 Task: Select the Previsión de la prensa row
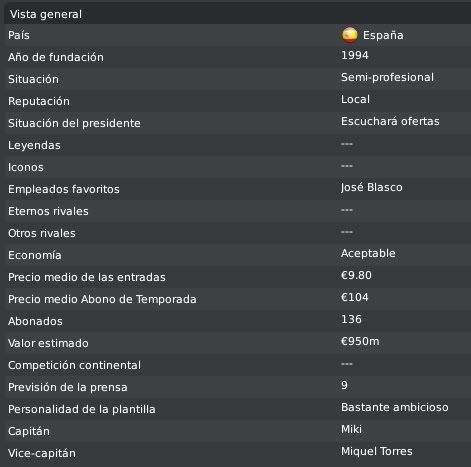(x=237, y=387)
